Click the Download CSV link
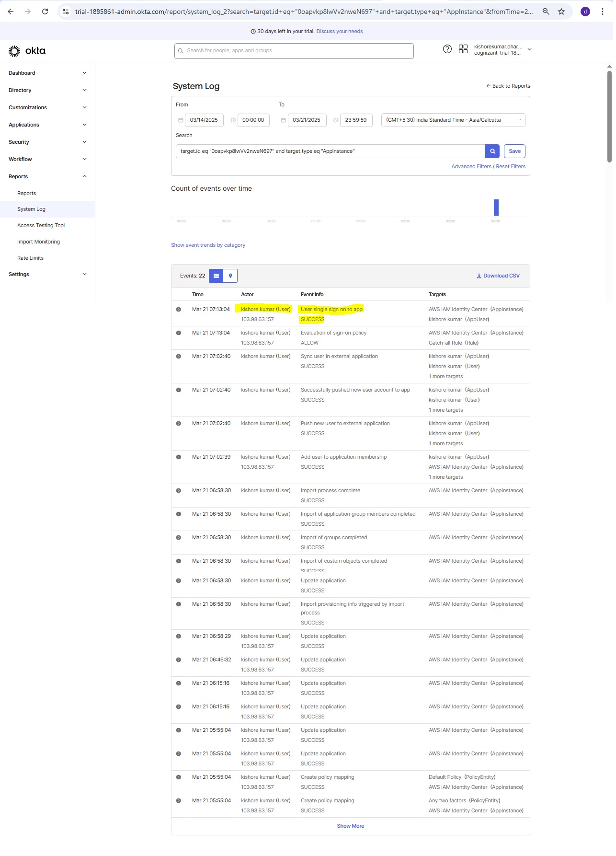Viewport: 616px width, 856px height. pyautogui.click(x=498, y=276)
